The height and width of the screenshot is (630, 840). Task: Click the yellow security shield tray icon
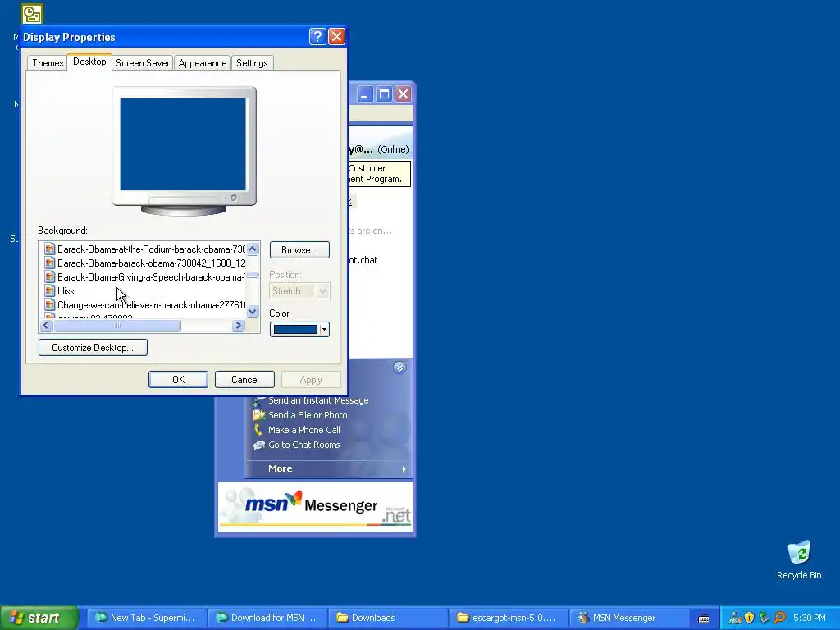click(x=750, y=618)
